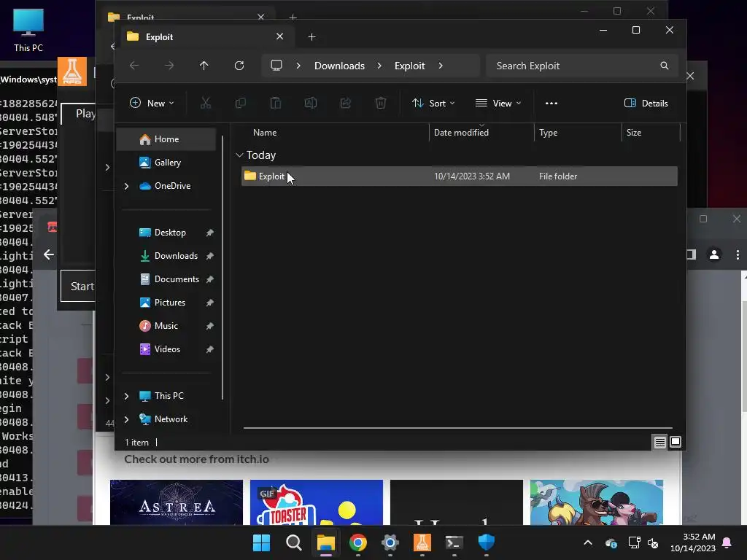
Task: Click Exploit in the address breadcrumb
Action: 409,66
